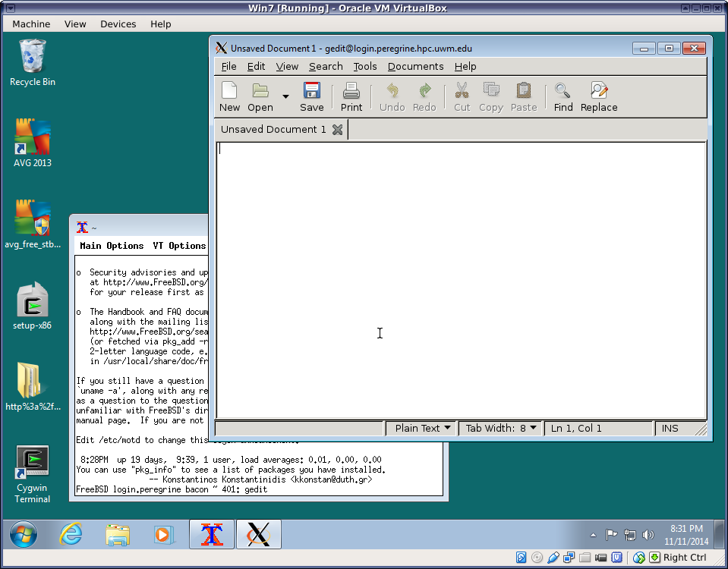Click the xterm terminal gedit command line
The image size is (728, 569).
pyautogui.click(x=172, y=489)
